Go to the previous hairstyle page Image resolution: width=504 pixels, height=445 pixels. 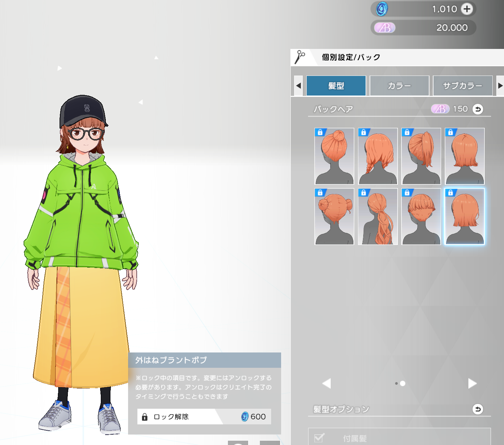pyautogui.click(x=327, y=383)
